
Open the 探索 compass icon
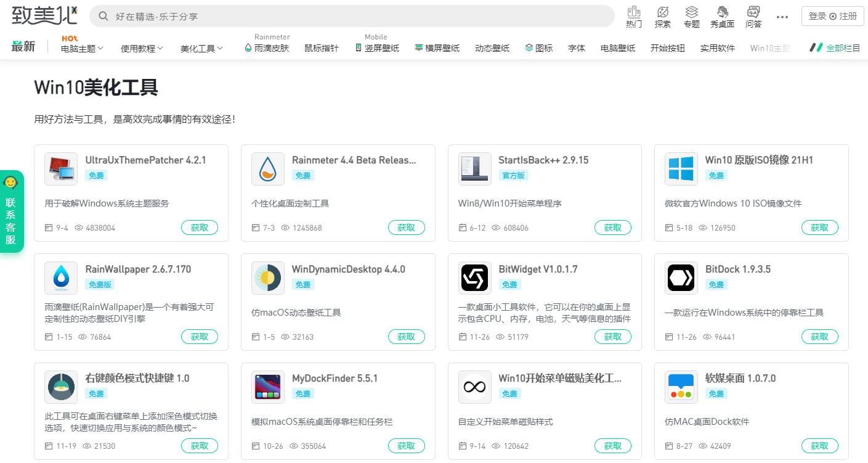click(663, 16)
